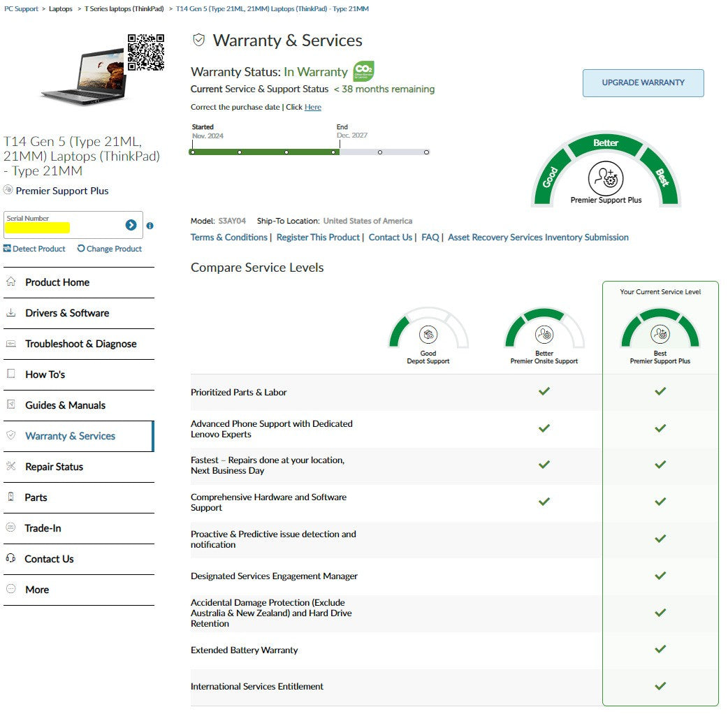The height and width of the screenshot is (714, 728).
Task: Click the Designated Services Engagement Manager row label
Action: coord(274,576)
